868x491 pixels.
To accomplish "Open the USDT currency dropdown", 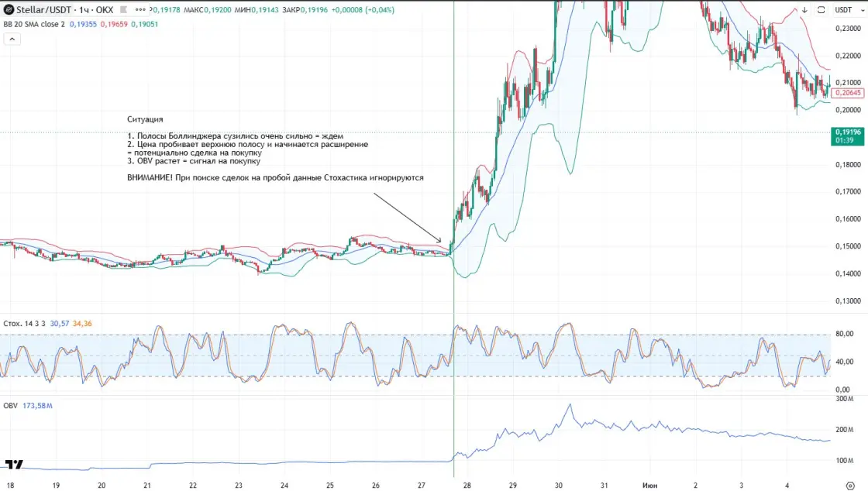I will [x=848, y=10].
